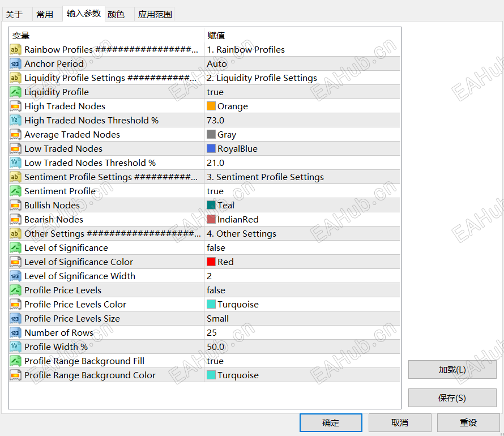The image size is (504, 436).
Task: Click the 变量 column header
Action: click(x=106, y=35)
